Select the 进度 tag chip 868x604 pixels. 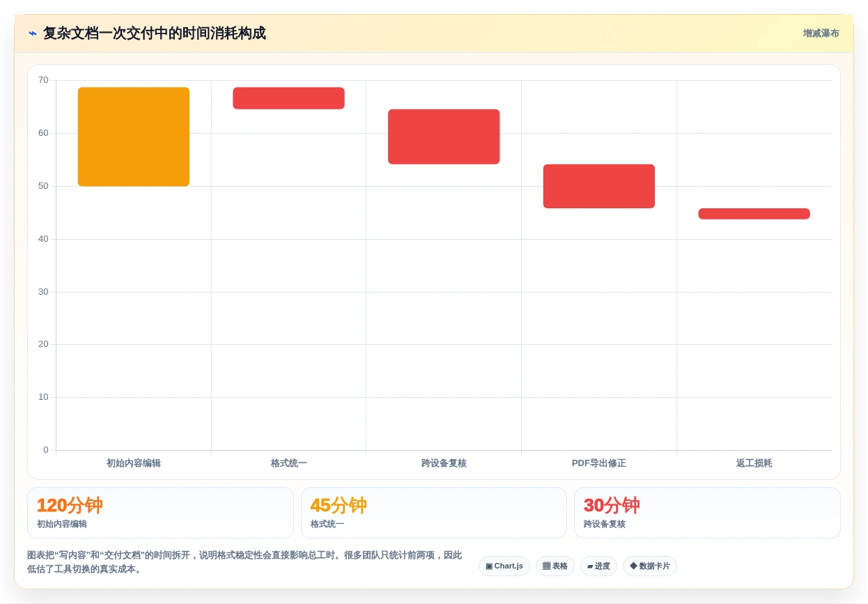click(598, 566)
